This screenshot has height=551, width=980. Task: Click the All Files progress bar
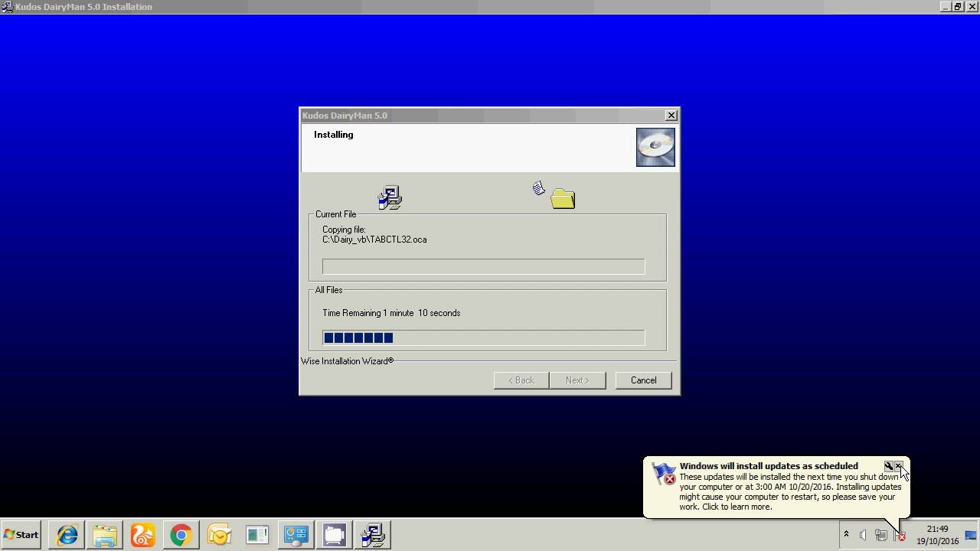(483, 337)
